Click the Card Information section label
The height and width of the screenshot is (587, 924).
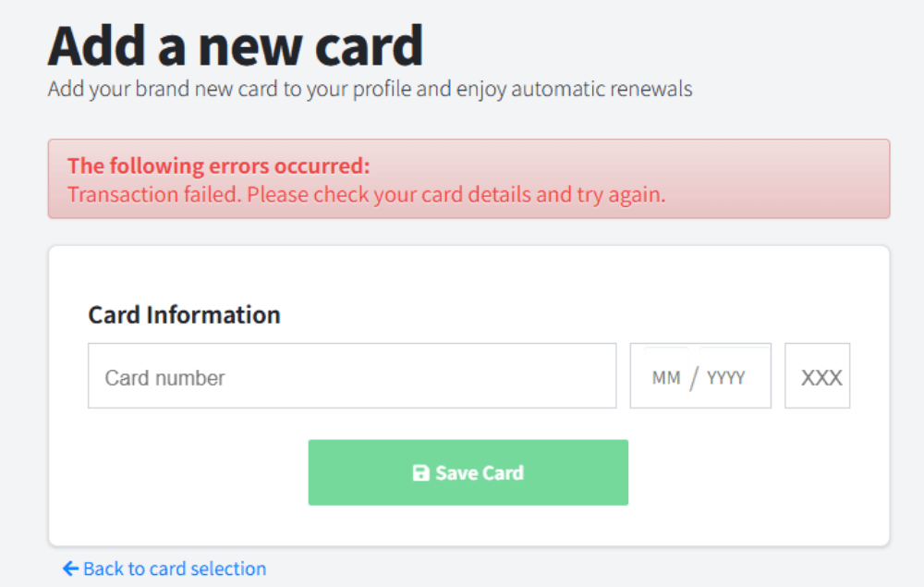click(184, 315)
